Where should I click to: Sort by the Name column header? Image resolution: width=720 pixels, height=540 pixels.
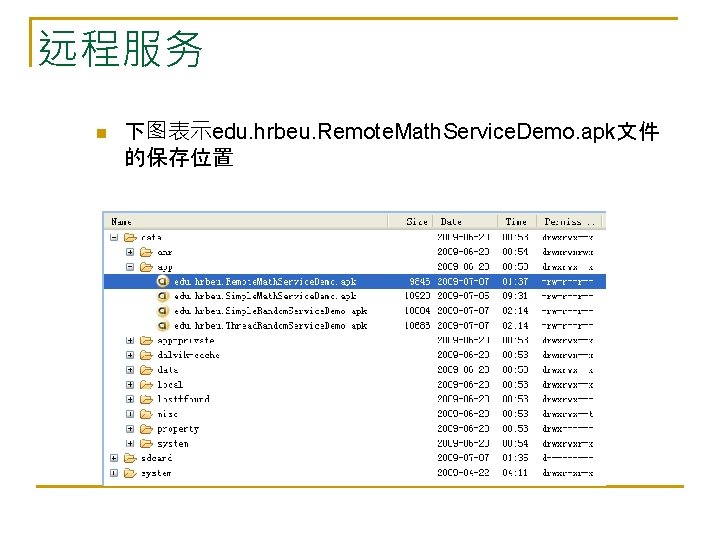coord(246,221)
